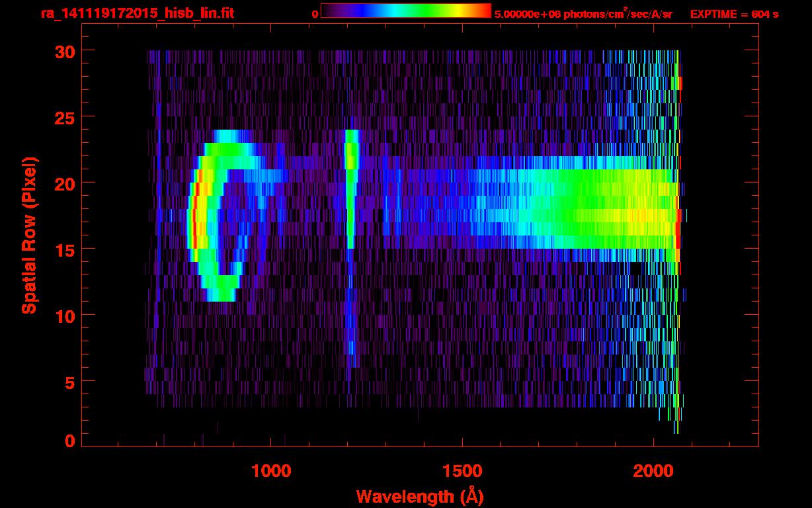
Task: Click the x-axis tick label 1000
Action: [271, 471]
